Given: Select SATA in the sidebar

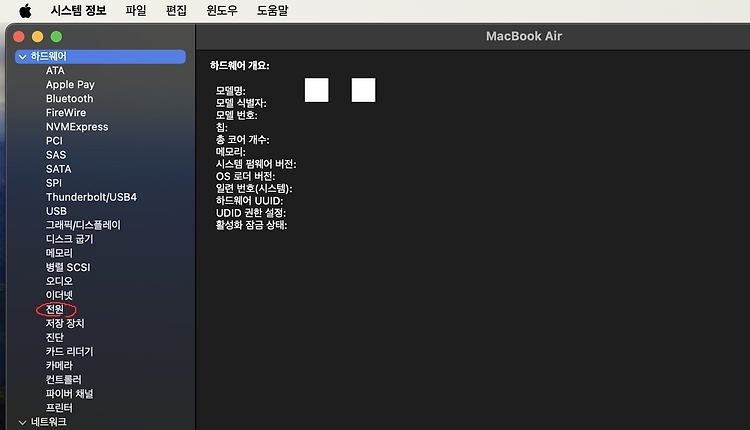Looking at the screenshot, I should pyautogui.click(x=58, y=169).
